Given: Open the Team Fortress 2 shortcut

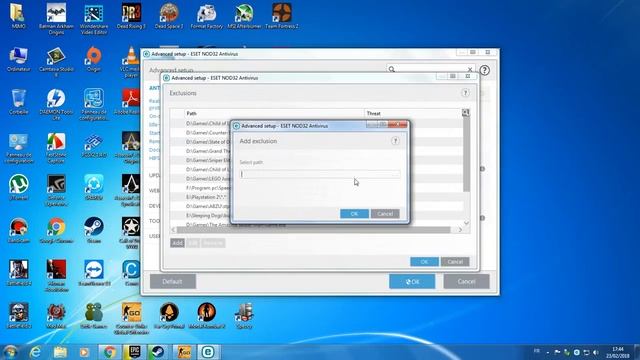Looking at the screenshot, I should 282,16.
